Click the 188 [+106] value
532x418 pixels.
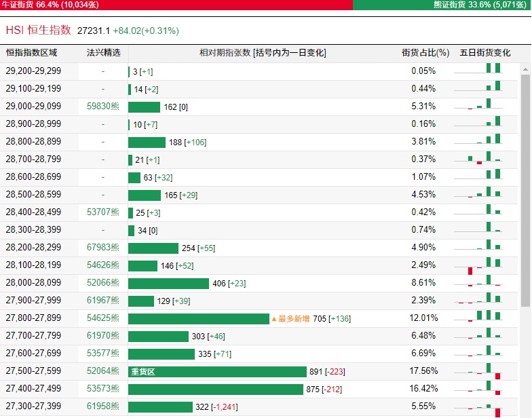point(187,142)
